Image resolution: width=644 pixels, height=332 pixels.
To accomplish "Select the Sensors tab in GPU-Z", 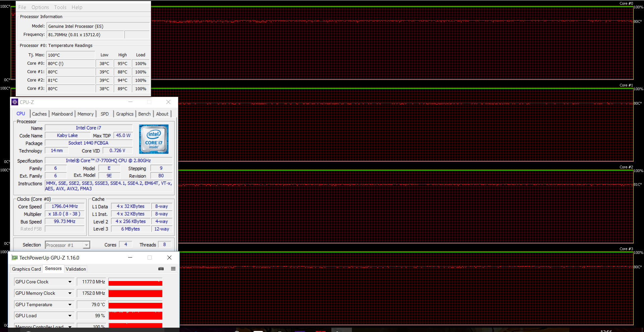I will tap(53, 269).
